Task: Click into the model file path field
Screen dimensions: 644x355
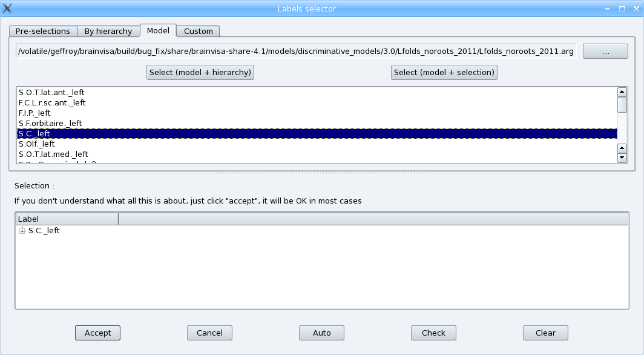Action: (x=296, y=51)
